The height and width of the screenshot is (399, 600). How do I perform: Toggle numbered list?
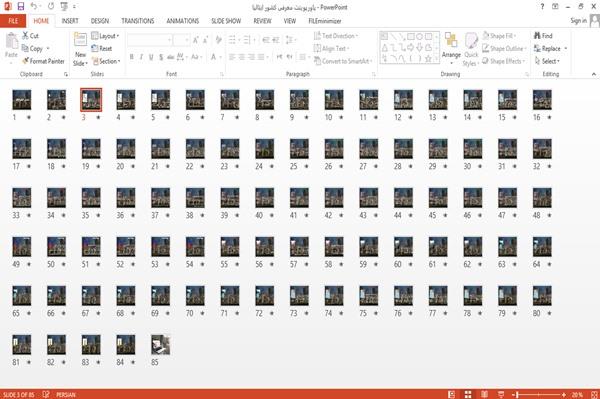[x=246, y=39]
